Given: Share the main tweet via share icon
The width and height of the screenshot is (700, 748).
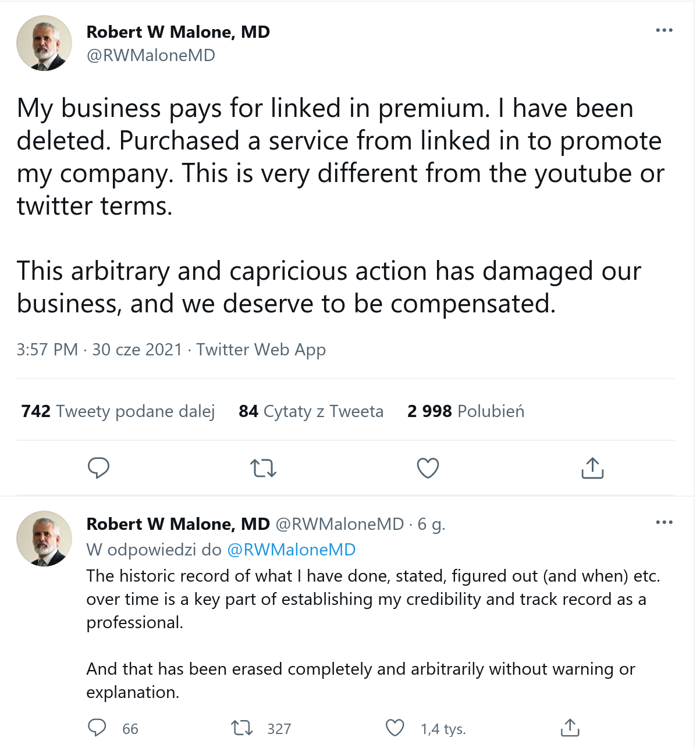Looking at the screenshot, I should click(x=592, y=468).
